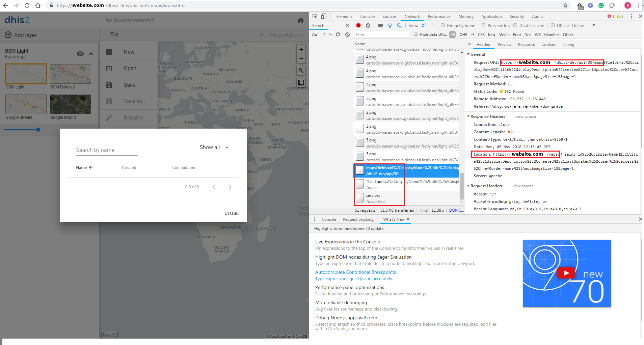Open the network throttling dropdown arrow

click(x=594, y=25)
